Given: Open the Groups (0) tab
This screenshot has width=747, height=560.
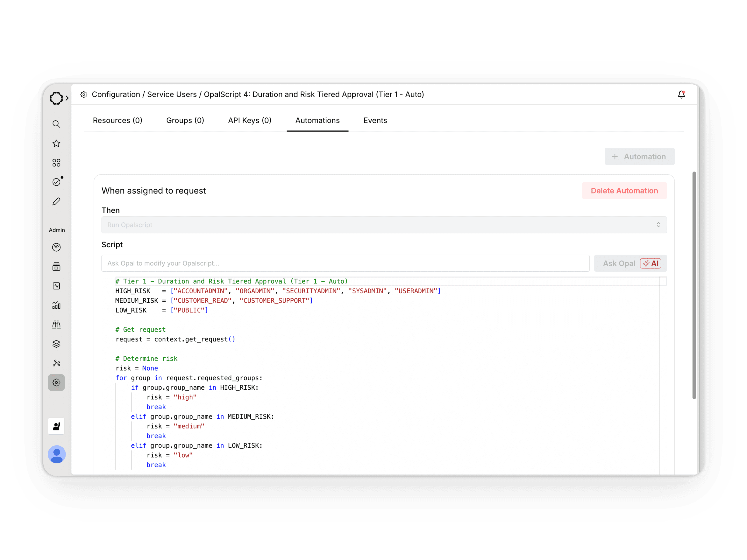Looking at the screenshot, I should point(185,121).
